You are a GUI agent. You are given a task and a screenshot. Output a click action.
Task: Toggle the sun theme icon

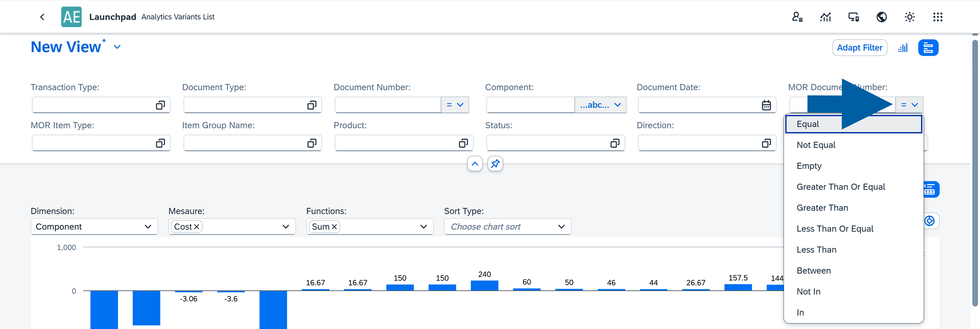tap(909, 17)
